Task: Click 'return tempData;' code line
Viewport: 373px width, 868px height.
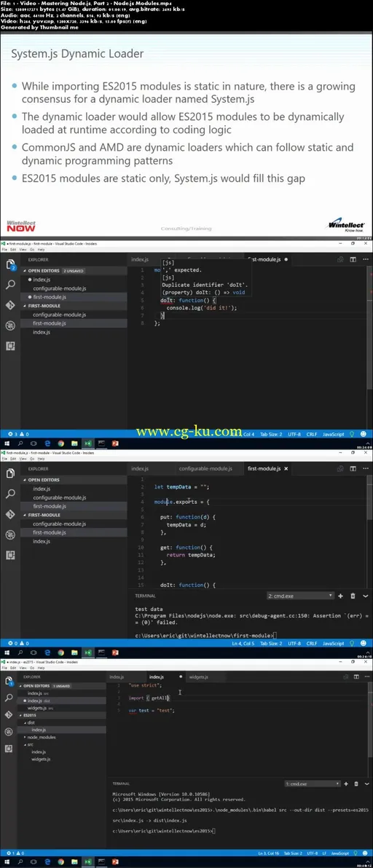Action: pyautogui.click(x=191, y=555)
